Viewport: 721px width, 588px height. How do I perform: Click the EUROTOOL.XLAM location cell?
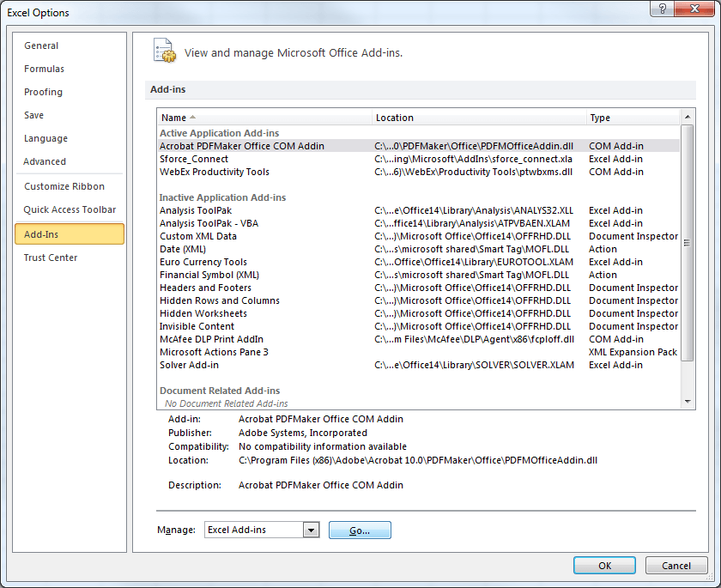pos(474,262)
